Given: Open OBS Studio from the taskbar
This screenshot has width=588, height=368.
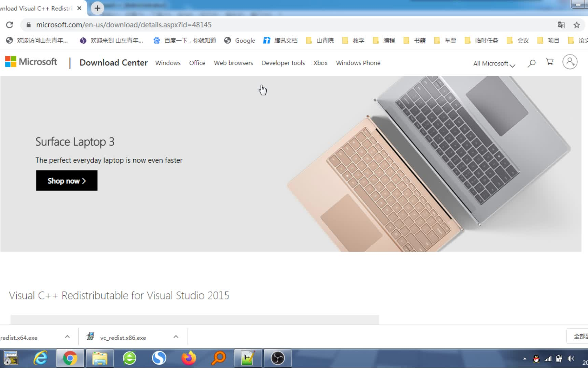Looking at the screenshot, I should tap(278, 358).
